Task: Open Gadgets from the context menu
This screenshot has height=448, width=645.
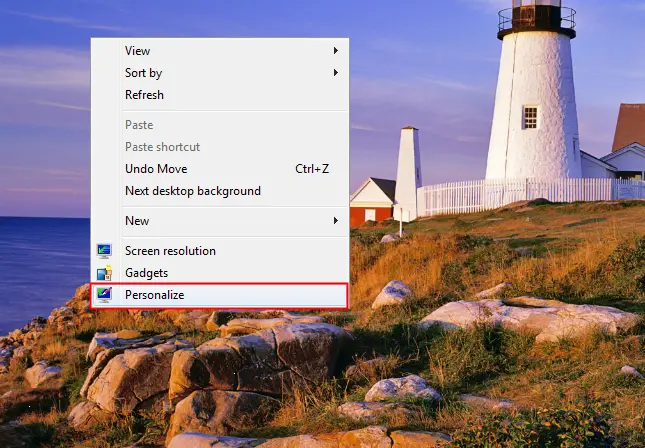Action: (220, 273)
